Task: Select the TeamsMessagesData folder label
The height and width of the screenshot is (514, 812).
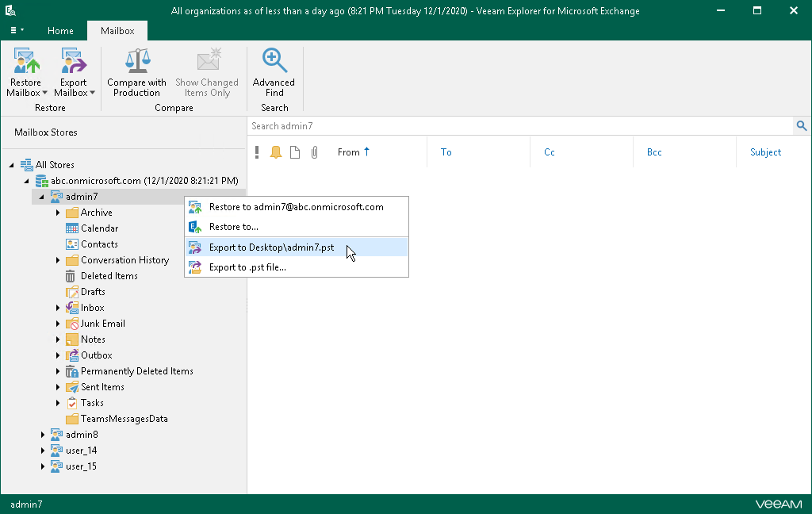Action: tap(124, 419)
